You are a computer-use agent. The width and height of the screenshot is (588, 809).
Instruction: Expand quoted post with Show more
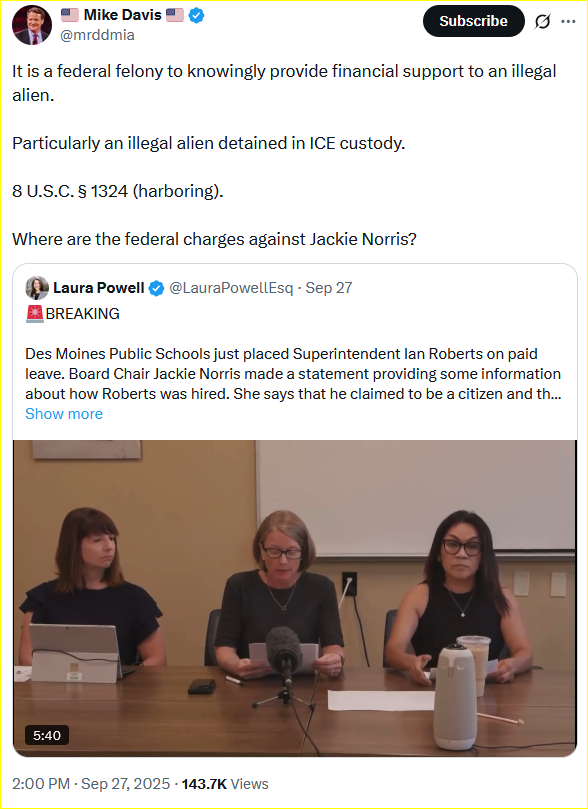point(64,414)
